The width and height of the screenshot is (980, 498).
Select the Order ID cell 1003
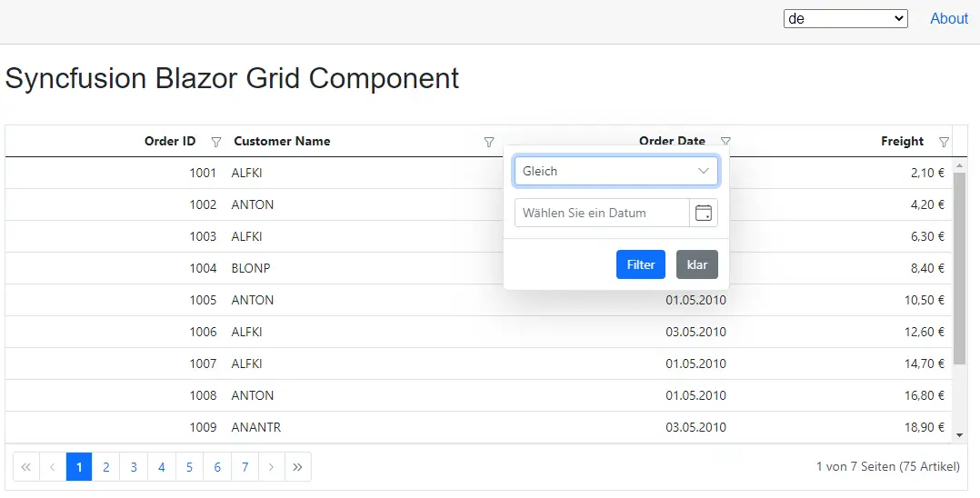point(203,237)
